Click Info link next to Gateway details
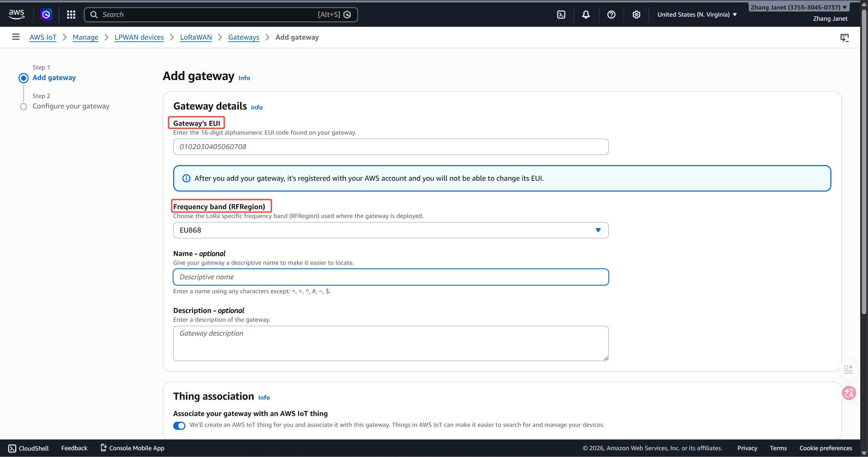This screenshot has width=868, height=457. coord(257,107)
